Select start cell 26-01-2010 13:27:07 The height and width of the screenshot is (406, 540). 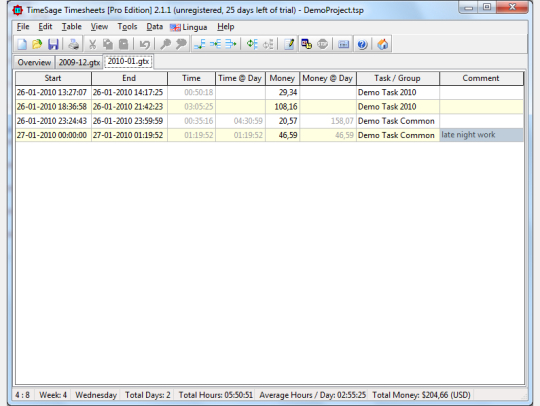coord(53,92)
